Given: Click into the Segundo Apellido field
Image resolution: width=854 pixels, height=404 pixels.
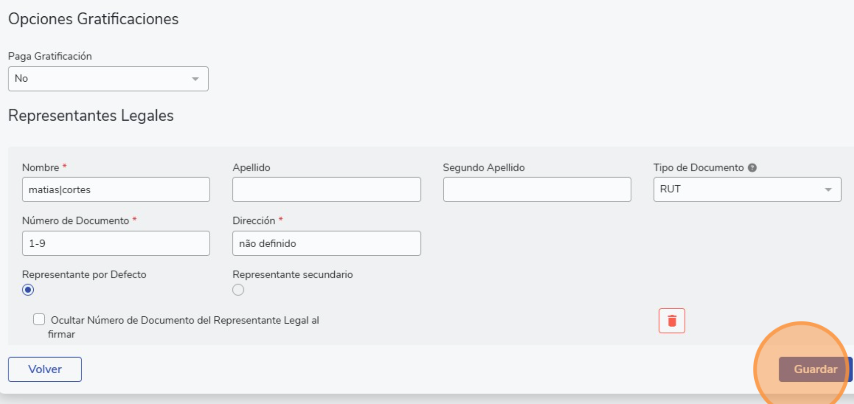Looking at the screenshot, I should click(537, 189).
